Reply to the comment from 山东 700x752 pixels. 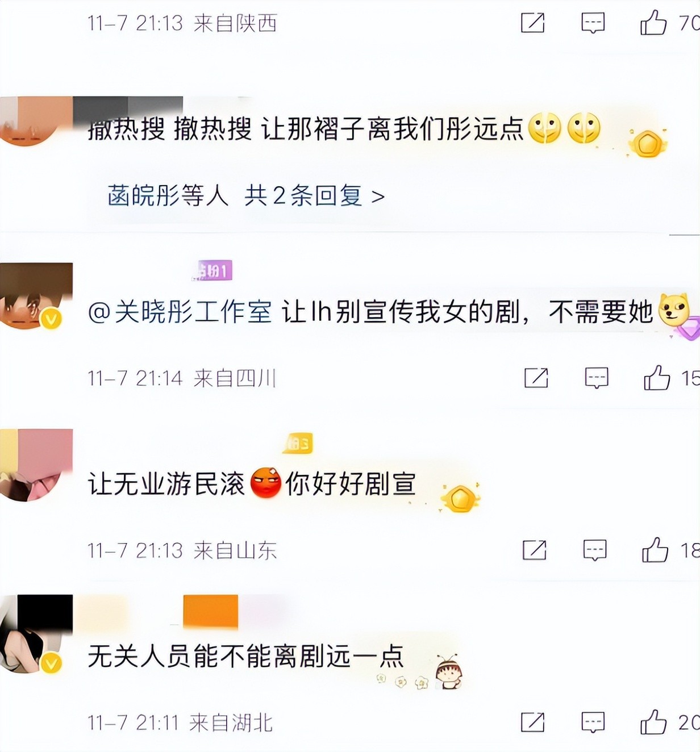click(595, 550)
